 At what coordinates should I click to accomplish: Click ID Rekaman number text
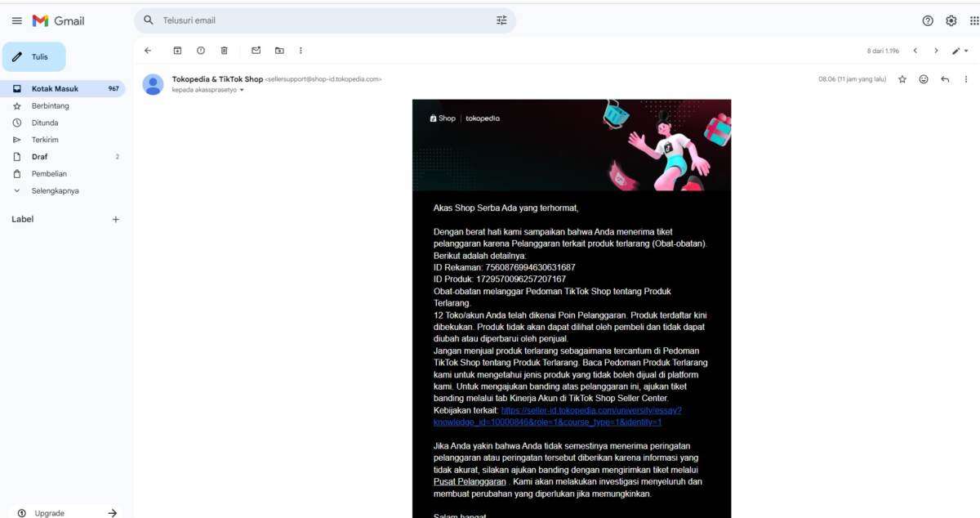click(x=530, y=267)
